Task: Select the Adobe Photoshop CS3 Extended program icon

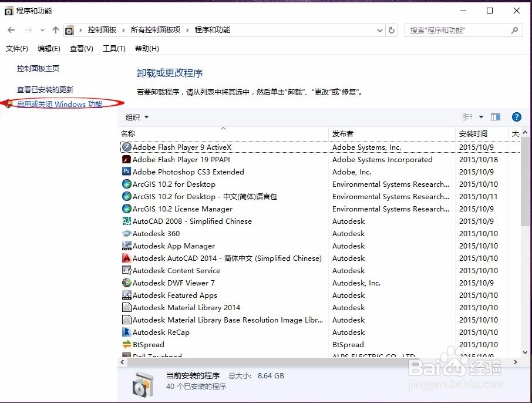Action: (127, 172)
